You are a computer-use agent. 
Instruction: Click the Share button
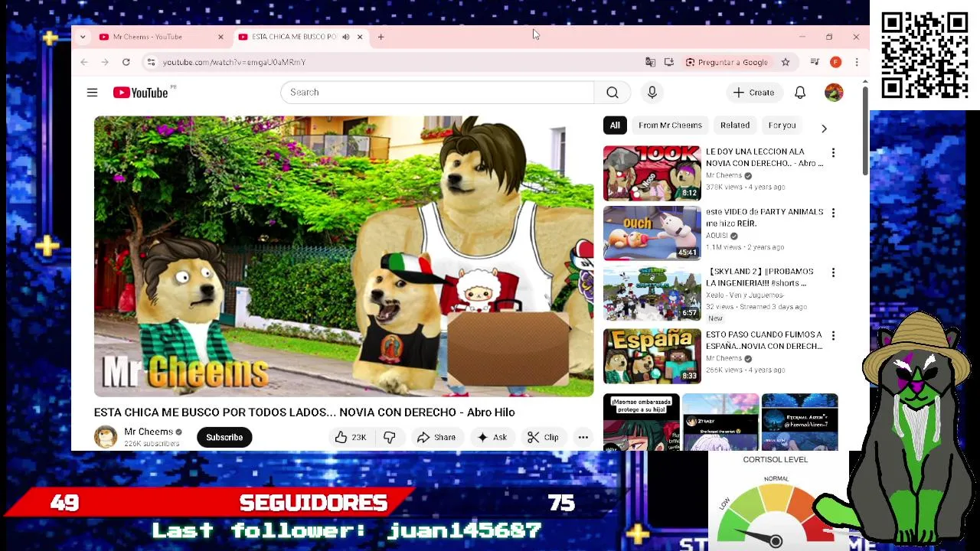[x=436, y=437]
